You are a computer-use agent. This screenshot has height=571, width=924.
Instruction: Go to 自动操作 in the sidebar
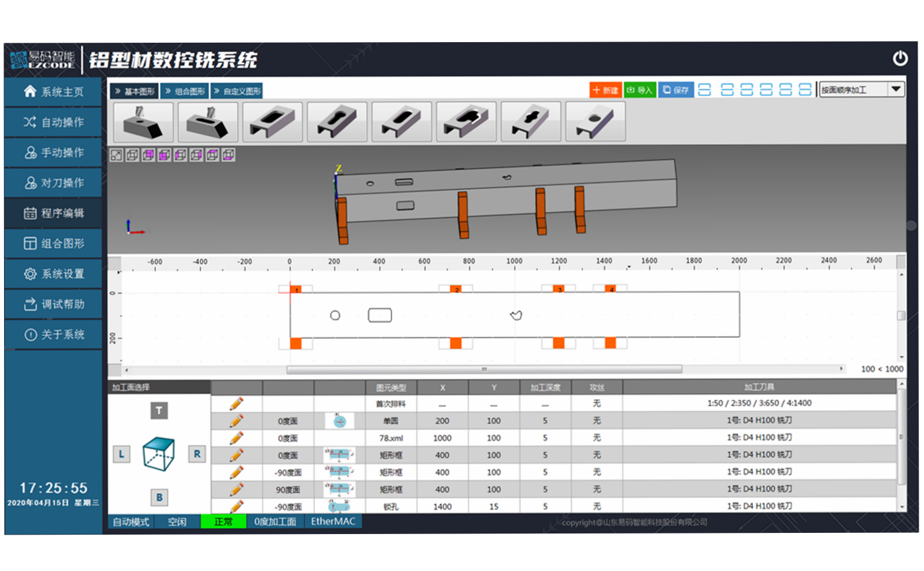54,122
